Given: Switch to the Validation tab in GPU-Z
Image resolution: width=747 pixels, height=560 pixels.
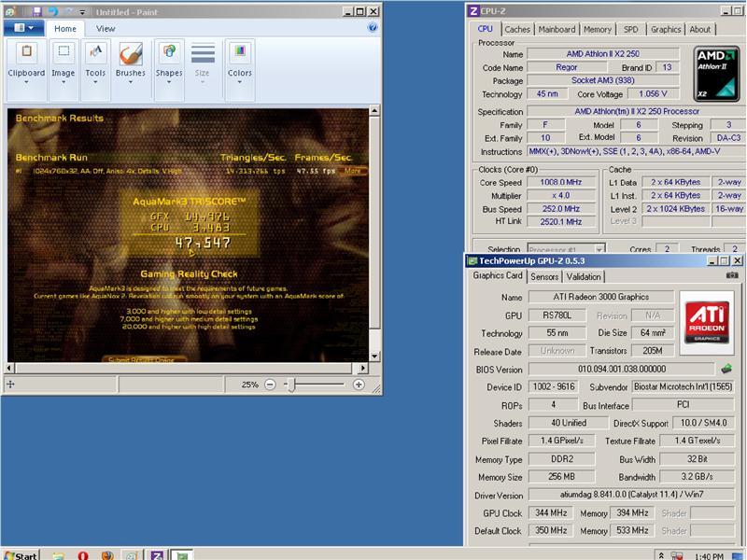Looking at the screenshot, I should click(583, 276).
